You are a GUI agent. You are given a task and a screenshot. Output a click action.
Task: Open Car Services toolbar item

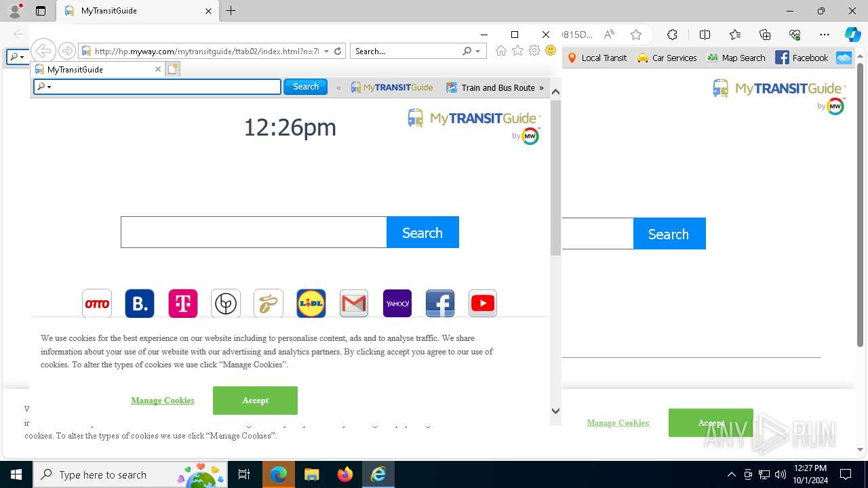coord(667,58)
